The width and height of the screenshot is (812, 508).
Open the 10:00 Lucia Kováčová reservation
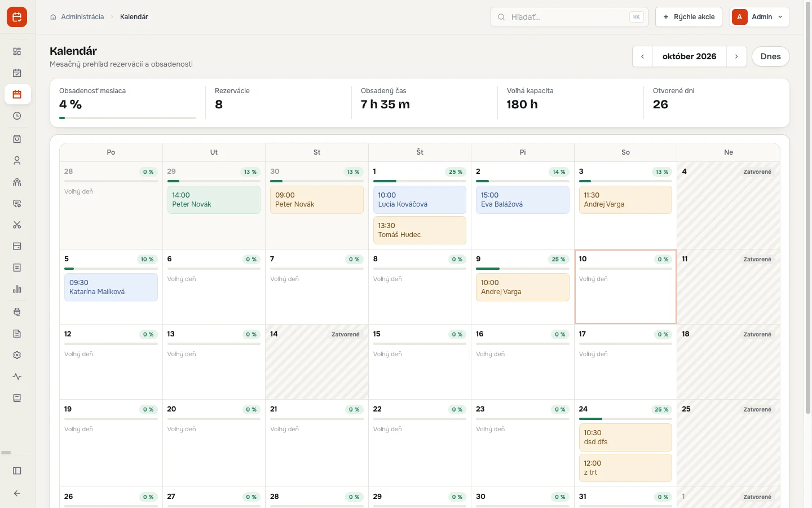(420, 200)
